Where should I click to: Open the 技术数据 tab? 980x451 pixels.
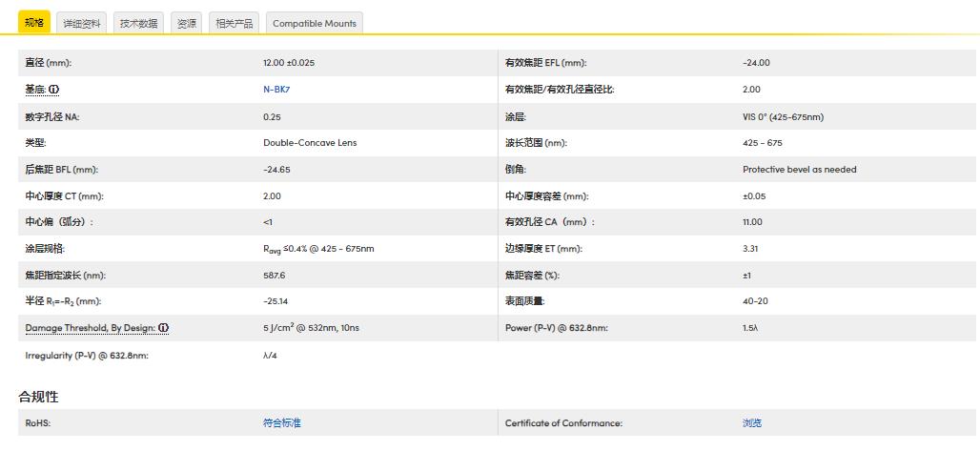pos(138,23)
